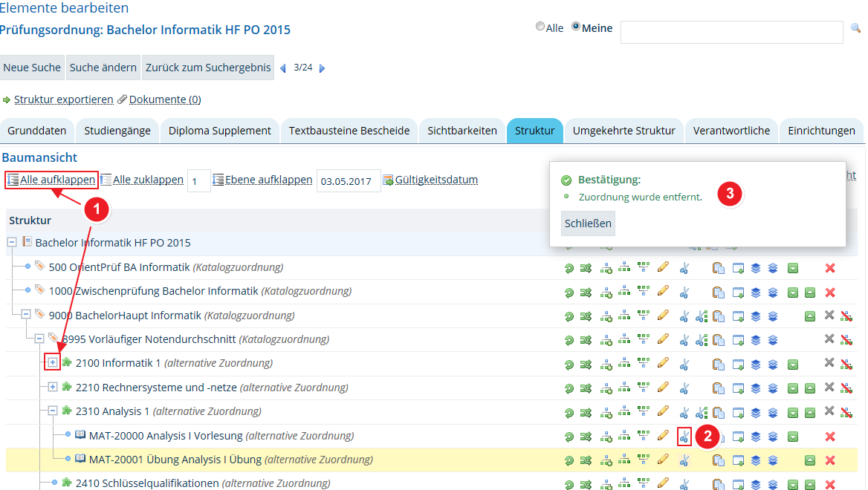Viewport: 868px width, 490px height.
Task: Switch to Umgekehrte Struktur tab
Action: pyautogui.click(x=624, y=131)
